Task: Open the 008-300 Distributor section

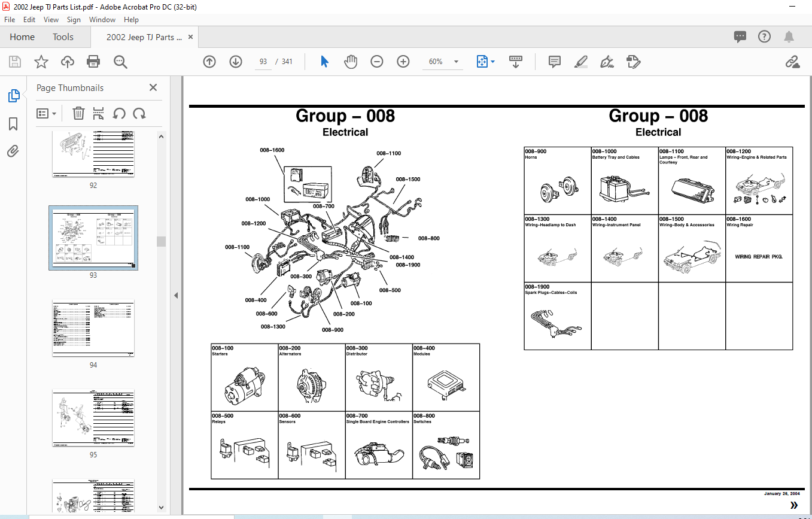Action: pos(379,377)
